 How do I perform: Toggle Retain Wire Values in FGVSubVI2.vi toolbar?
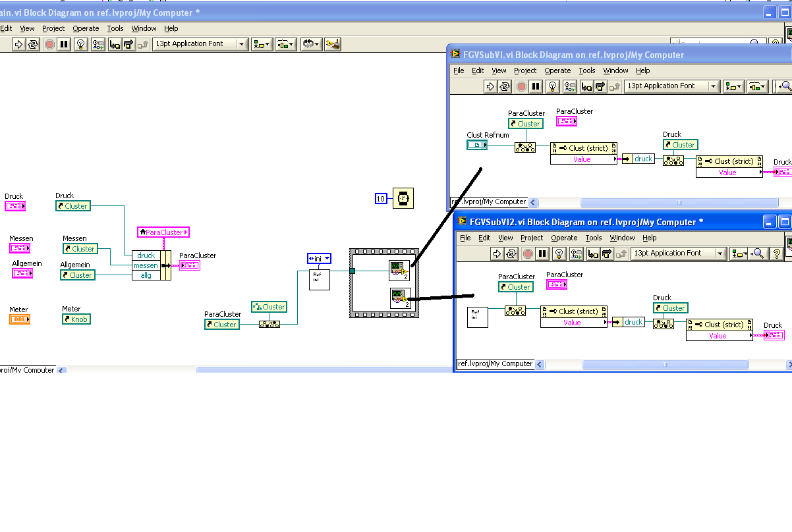click(577, 253)
